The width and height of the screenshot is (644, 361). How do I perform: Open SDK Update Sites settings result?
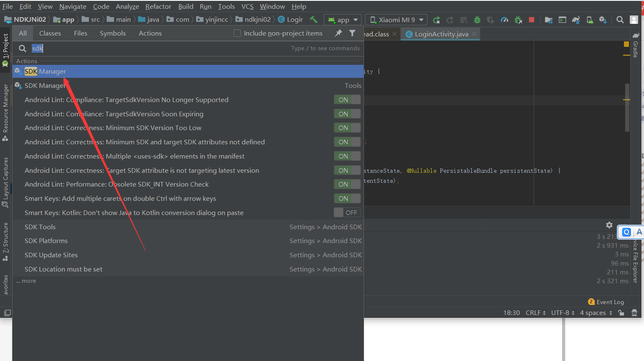(188, 255)
